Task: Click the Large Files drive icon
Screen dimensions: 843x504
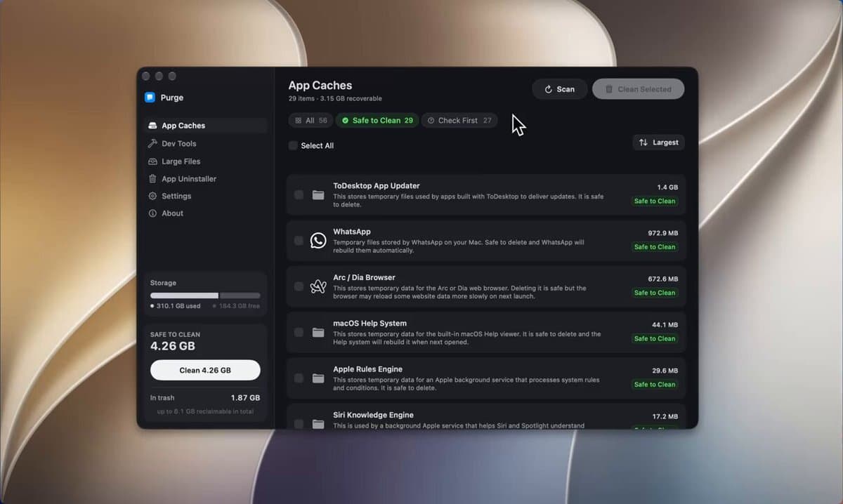Action: (152, 161)
